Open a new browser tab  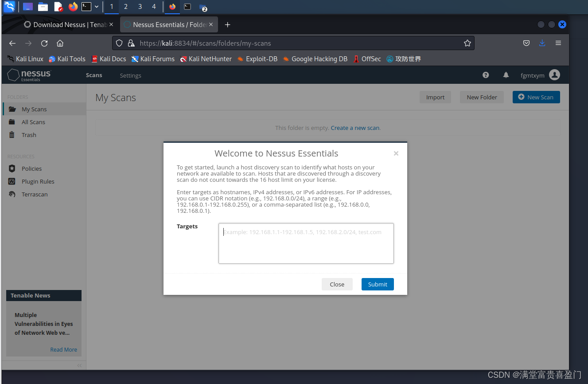point(228,25)
